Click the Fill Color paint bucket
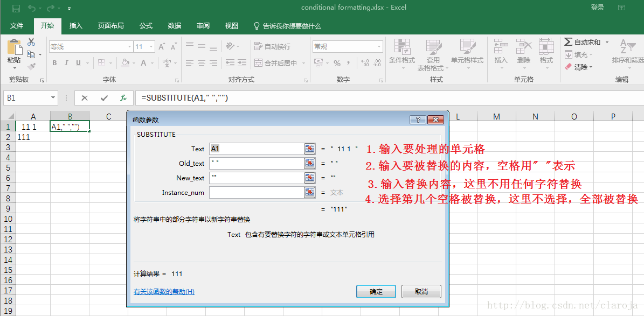Viewport: 644px width, 316px height. (x=125, y=63)
